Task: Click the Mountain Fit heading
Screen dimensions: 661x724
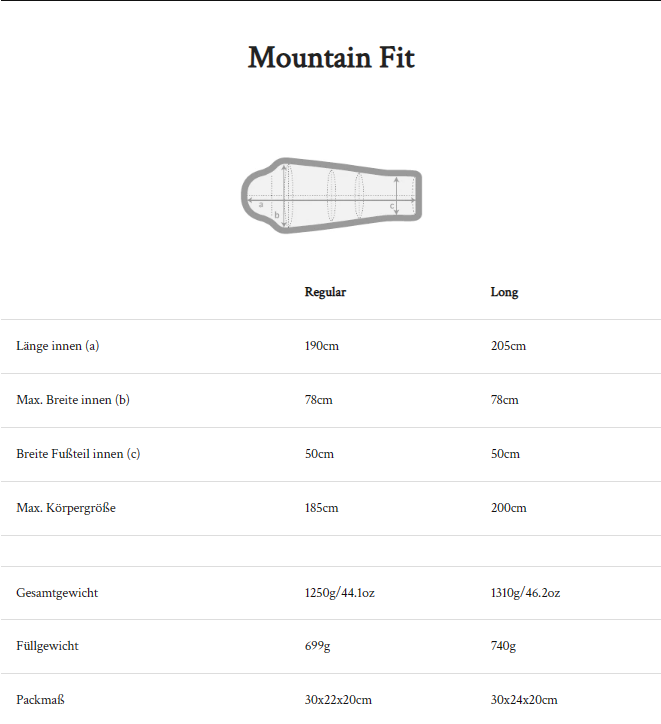Action: click(331, 58)
